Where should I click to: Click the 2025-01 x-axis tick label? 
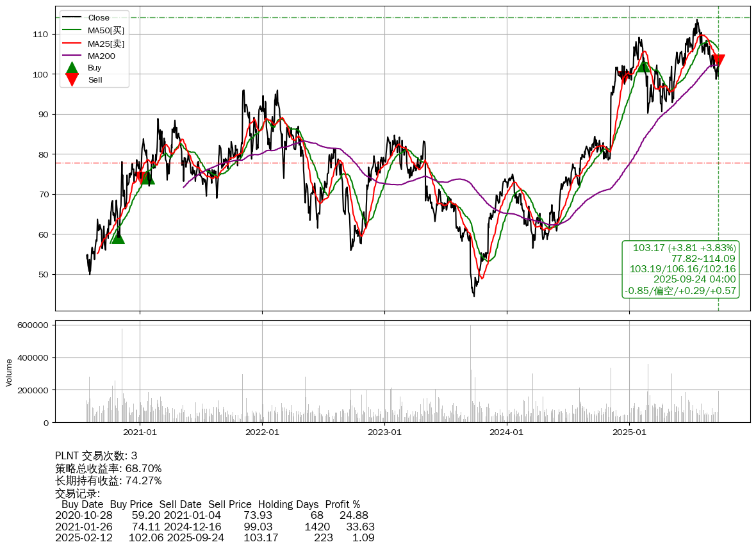629,432
